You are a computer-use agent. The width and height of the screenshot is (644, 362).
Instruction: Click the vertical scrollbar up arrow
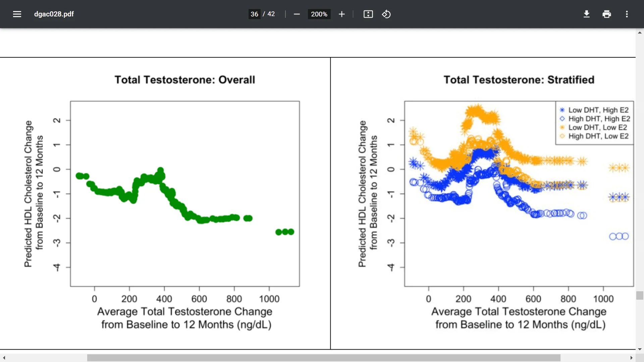coord(640,33)
